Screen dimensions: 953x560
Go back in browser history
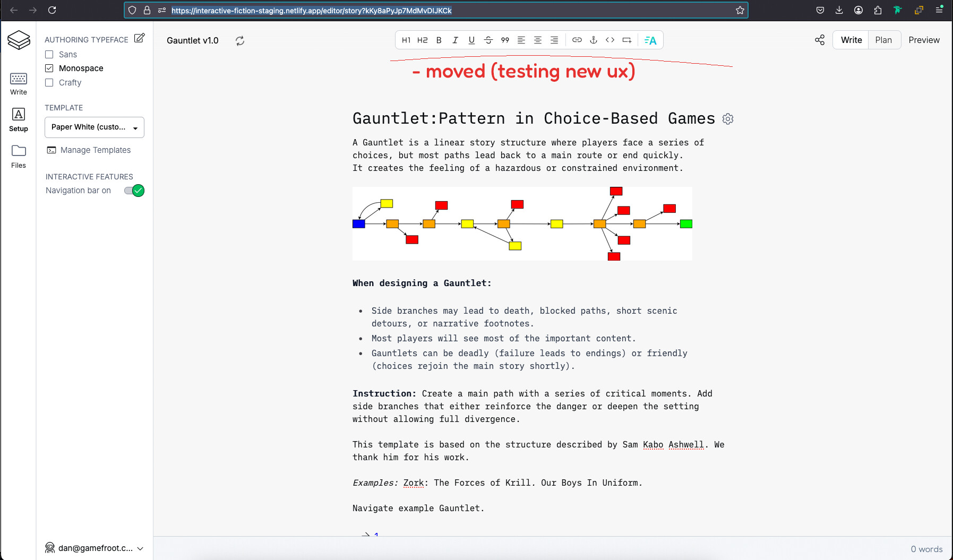(14, 10)
